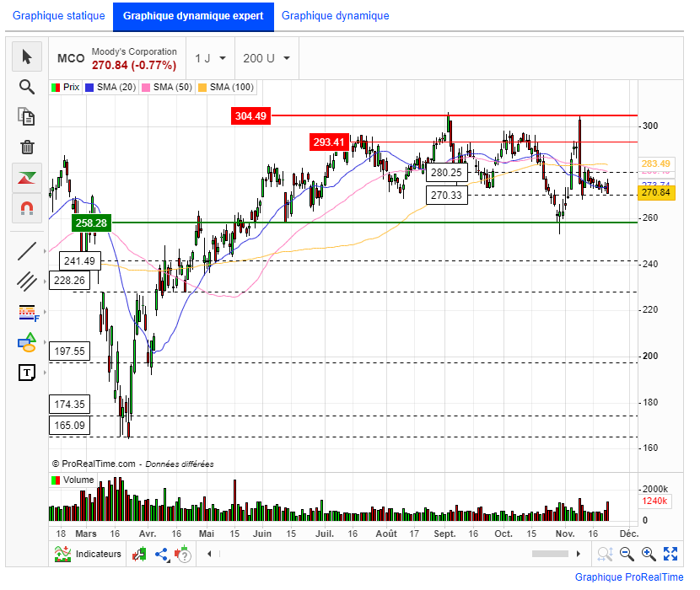Click the scrollbar left arrow
The image size is (700, 590).
point(209,554)
